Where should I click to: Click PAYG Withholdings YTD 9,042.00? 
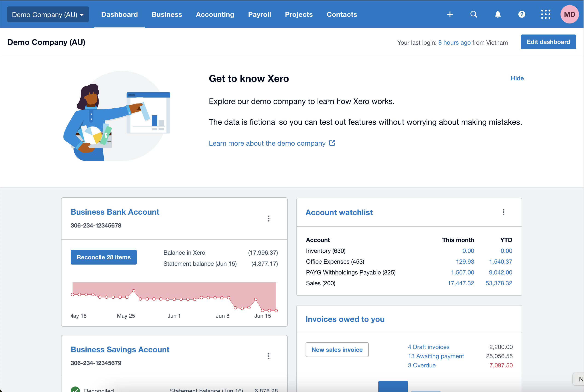[x=500, y=272]
